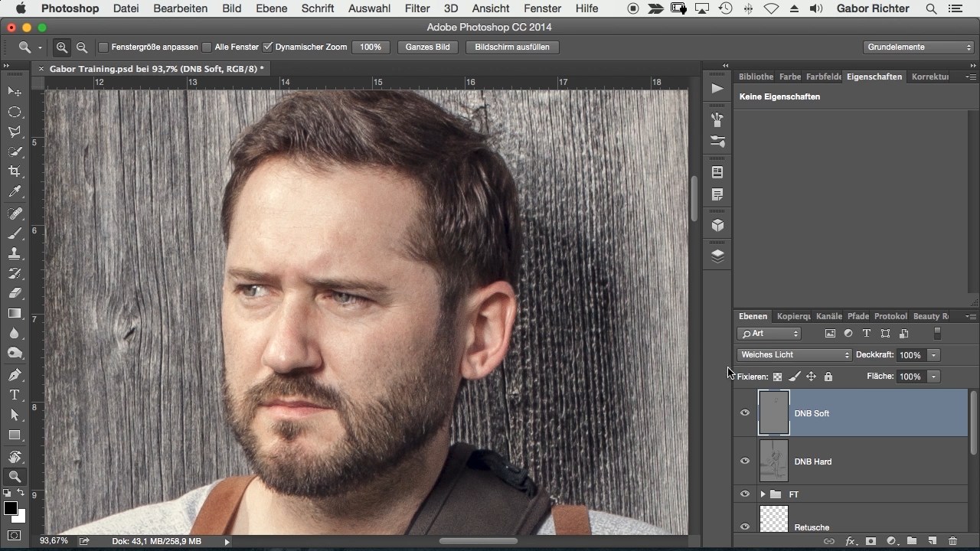Hide the FT group
The image size is (980, 551).
pyautogui.click(x=745, y=494)
